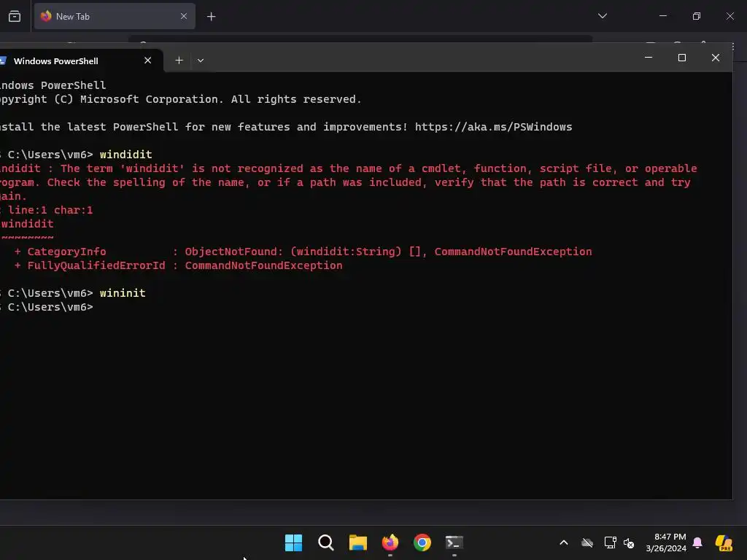Close the Windows PowerShell tab
This screenshot has height=560, width=747.
click(x=147, y=61)
